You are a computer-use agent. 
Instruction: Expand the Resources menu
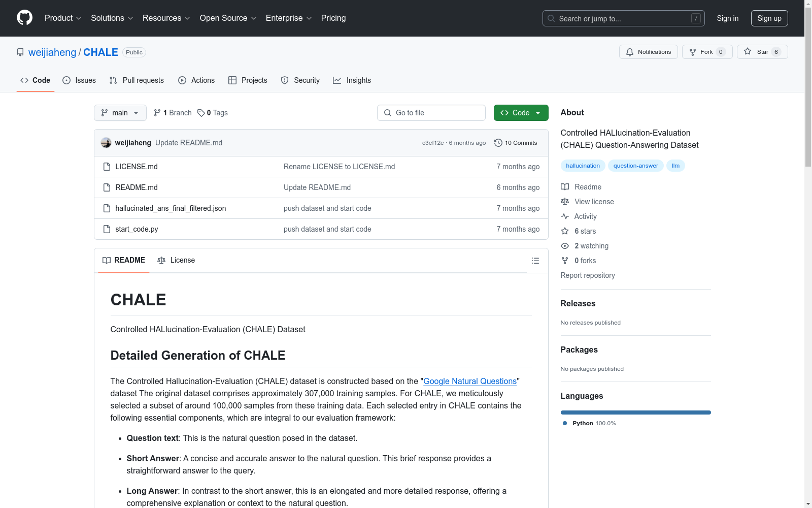[x=166, y=18]
